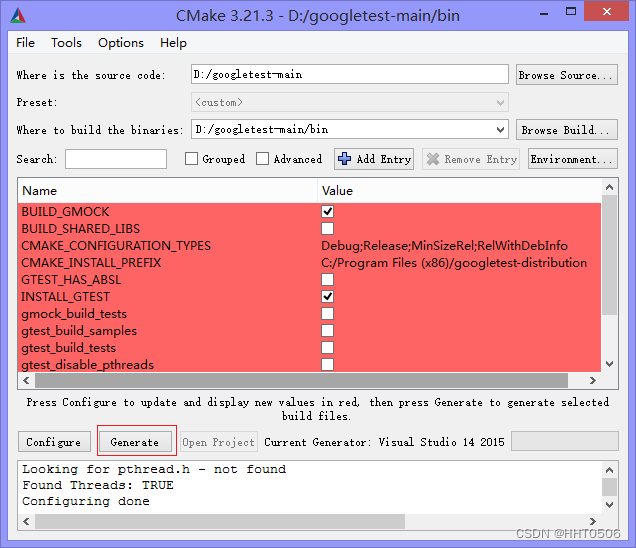Click the Debug;Release;MinSizeRel;RelWithDebInfo value
Viewport: 636px width, 548px height.
[x=445, y=246]
